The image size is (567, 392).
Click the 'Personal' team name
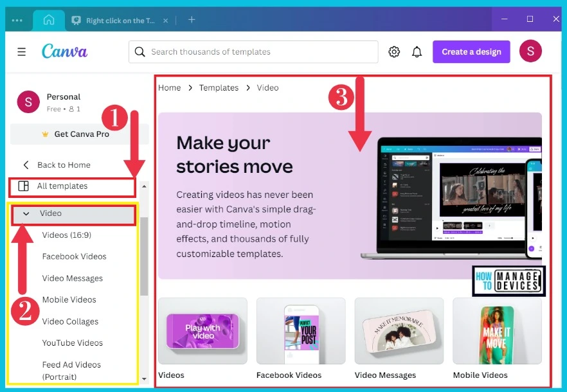[64, 97]
